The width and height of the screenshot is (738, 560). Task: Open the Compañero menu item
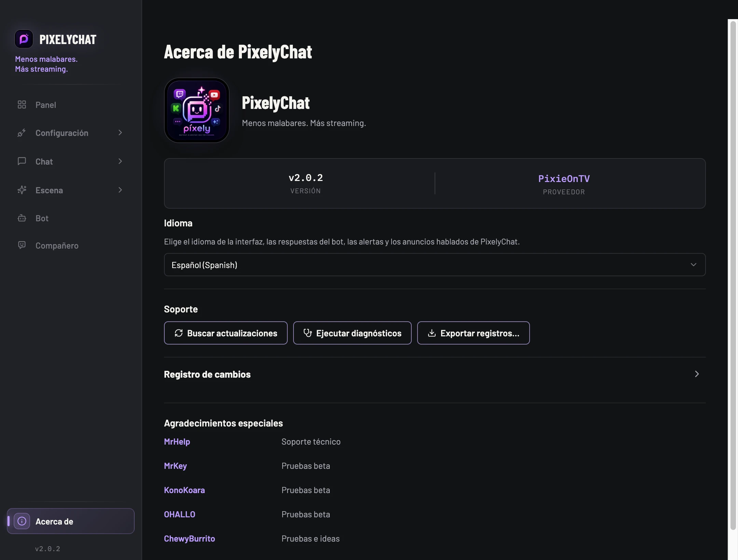(71, 246)
